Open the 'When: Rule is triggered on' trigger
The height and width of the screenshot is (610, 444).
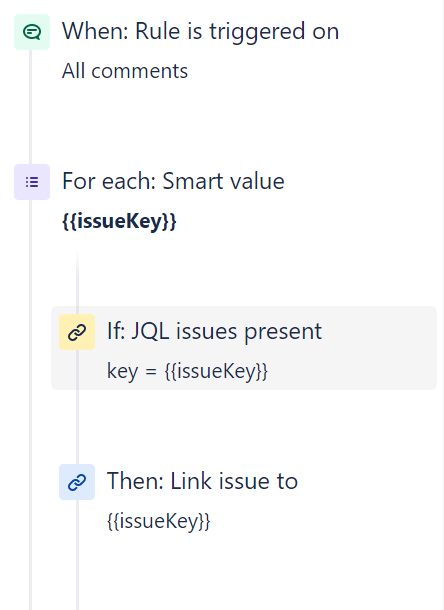[x=200, y=31]
